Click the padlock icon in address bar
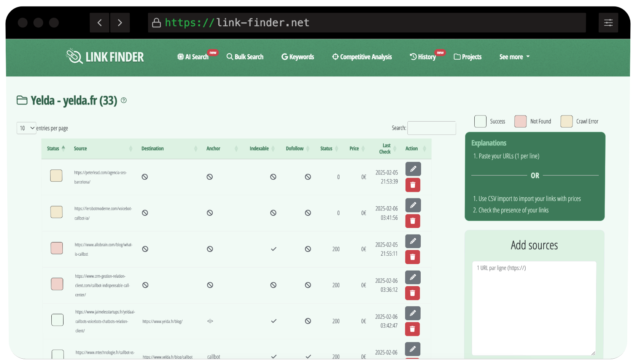 [156, 23]
